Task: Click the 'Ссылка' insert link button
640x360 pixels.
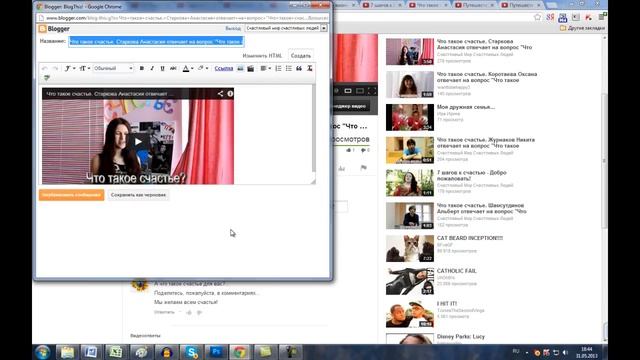Action: coord(224,68)
